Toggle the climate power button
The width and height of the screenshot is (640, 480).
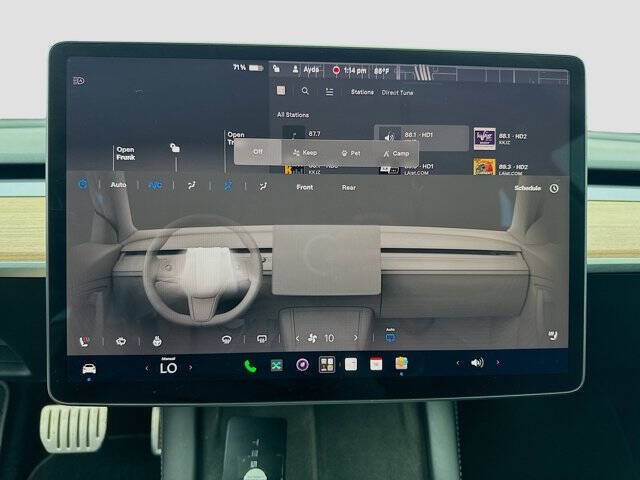pyautogui.click(x=82, y=184)
